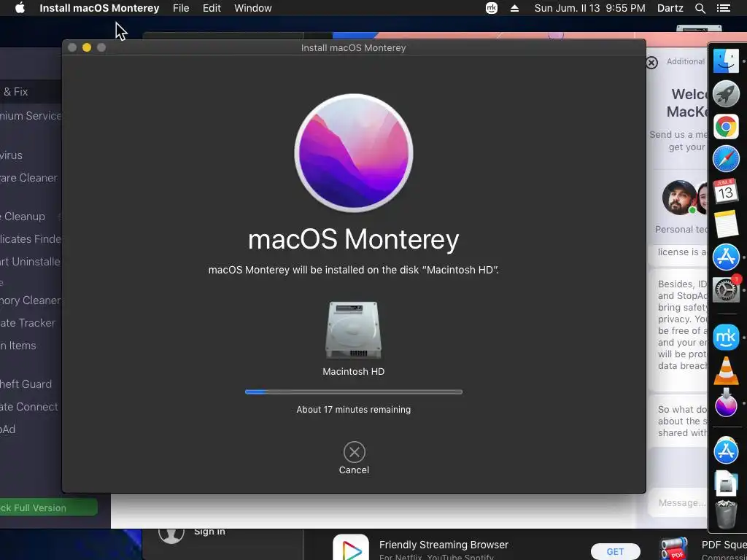Viewport: 747px width, 560px height.
Task: Select Login Items in MacKeeper sidebar
Action: pos(18,346)
